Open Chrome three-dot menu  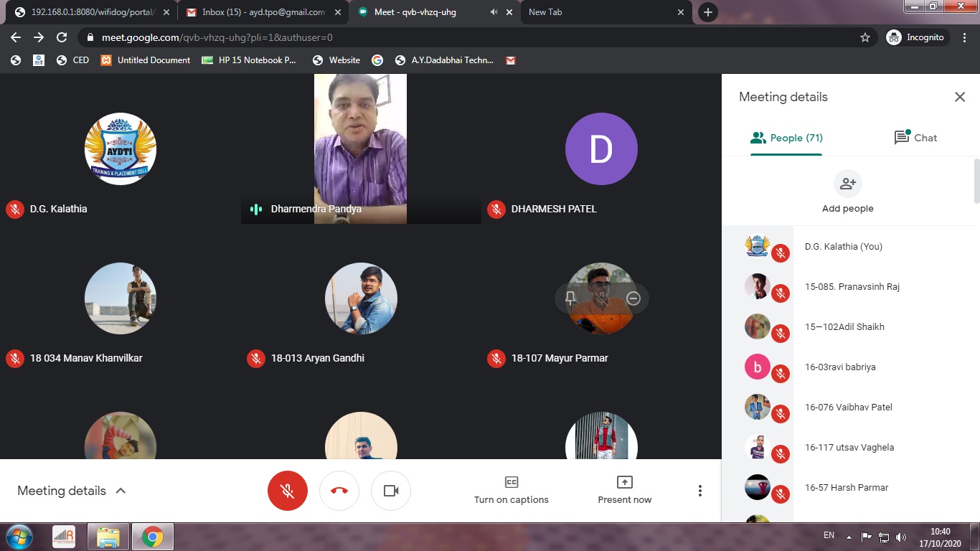966,37
